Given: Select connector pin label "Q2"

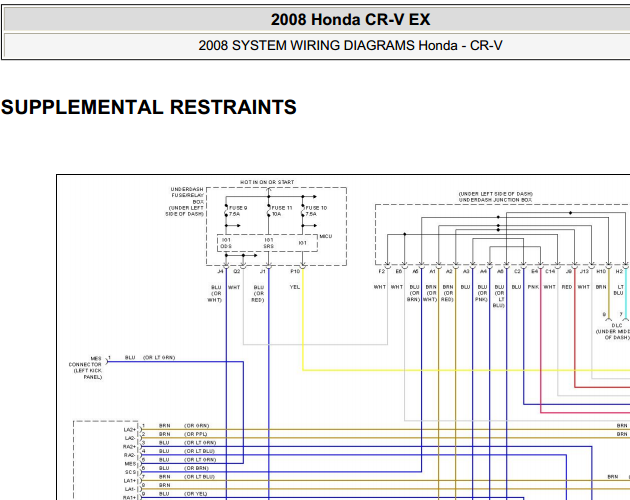Looking at the screenshot, I should pos(237,272).
